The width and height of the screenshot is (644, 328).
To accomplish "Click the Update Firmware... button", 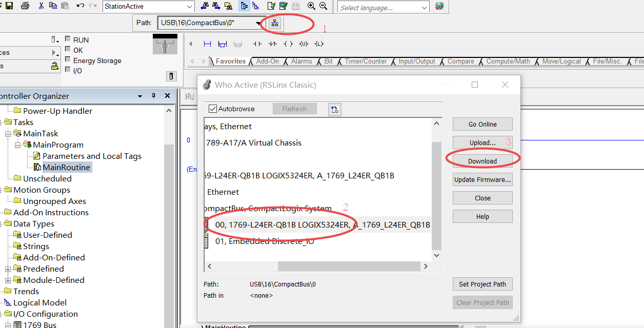I will point(482,179).
